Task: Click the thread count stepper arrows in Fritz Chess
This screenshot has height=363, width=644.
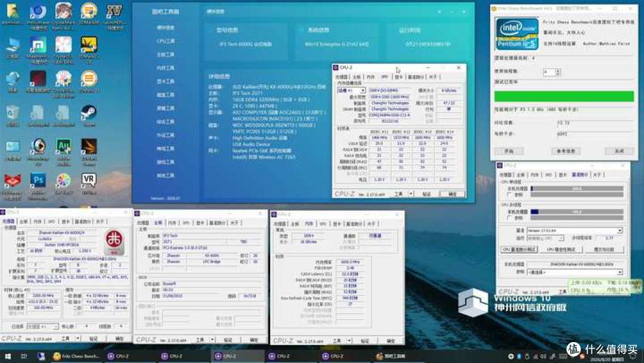Action: pos(558,72)
